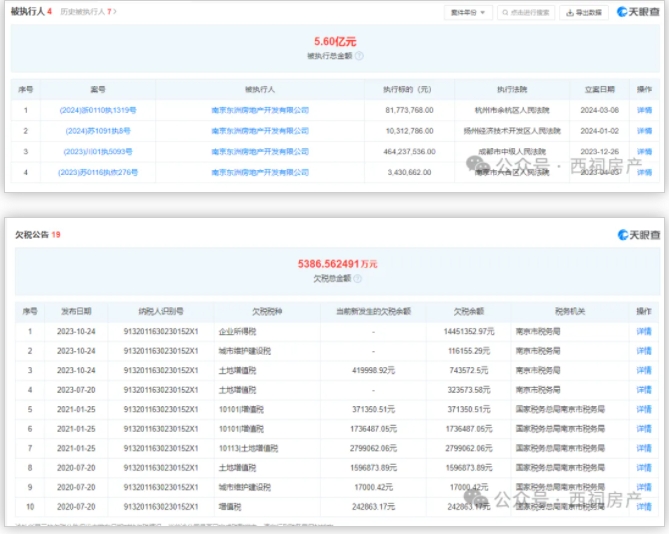Open case (2024)浙0110执1319号
Image resolution: width=669 pixels, height=534 pixels.
[98, 110]
